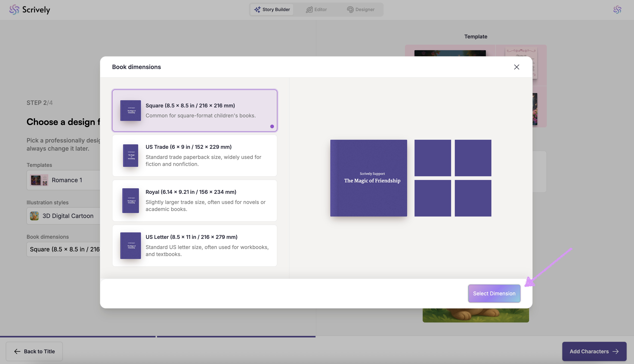Click the Designer palette icon
The width and height of the screenshot is (634, 364).
pyautogui.click(x=350, y=9)
